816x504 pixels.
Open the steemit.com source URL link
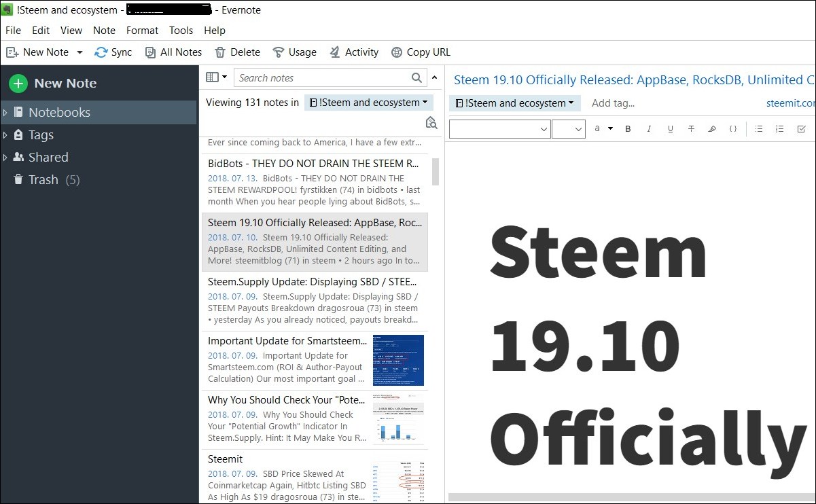click(x=790, y=103)
